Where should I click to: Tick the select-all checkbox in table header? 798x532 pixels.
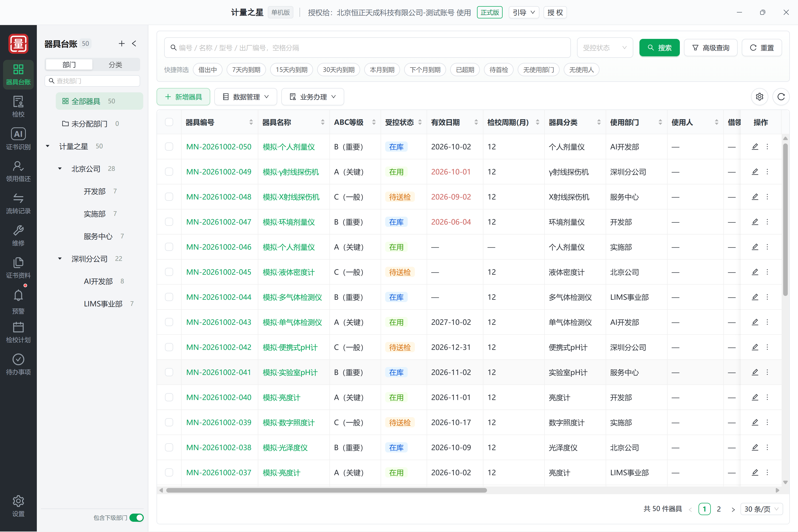click(169, 122)
